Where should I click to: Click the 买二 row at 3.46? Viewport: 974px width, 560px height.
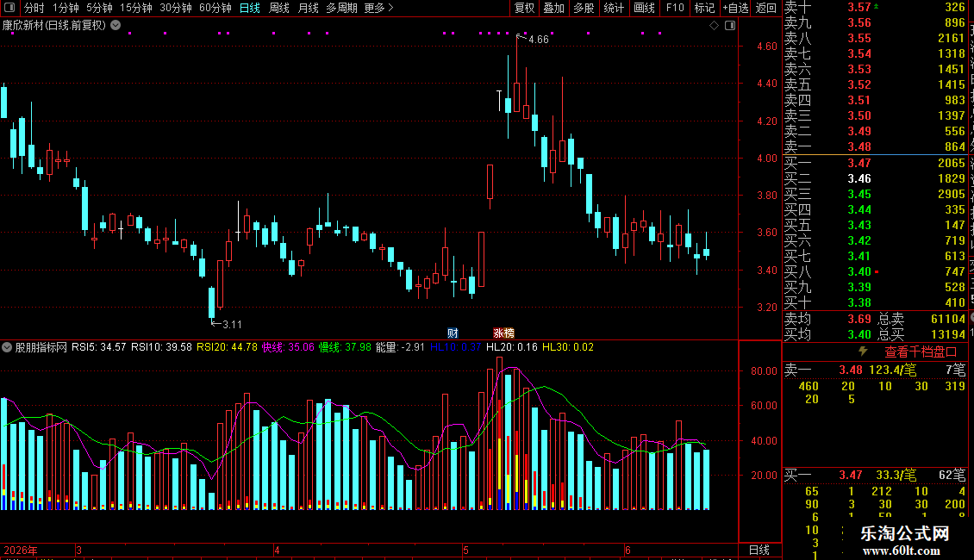tap(875, 178)
